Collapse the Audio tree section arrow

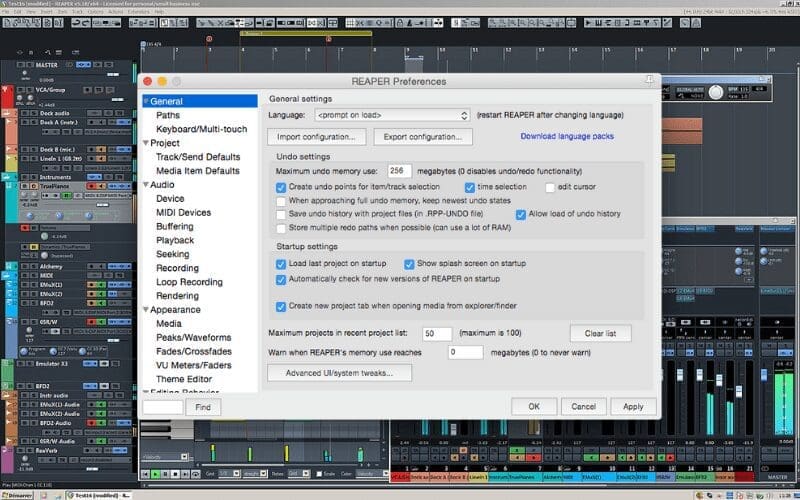tap(146, 185)
